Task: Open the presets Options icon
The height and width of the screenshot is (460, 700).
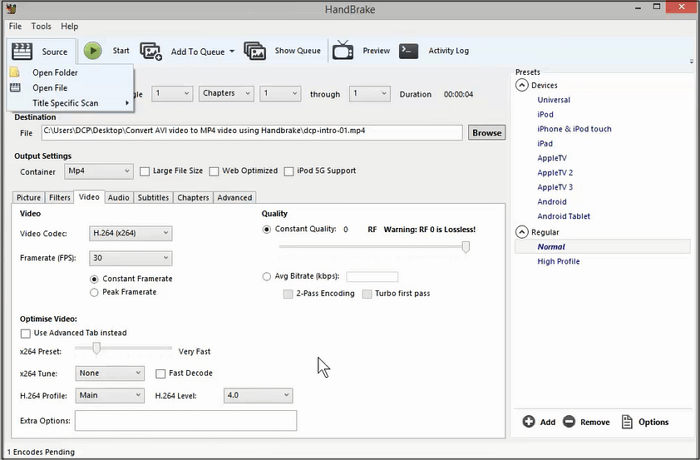Action: (627, 422)
